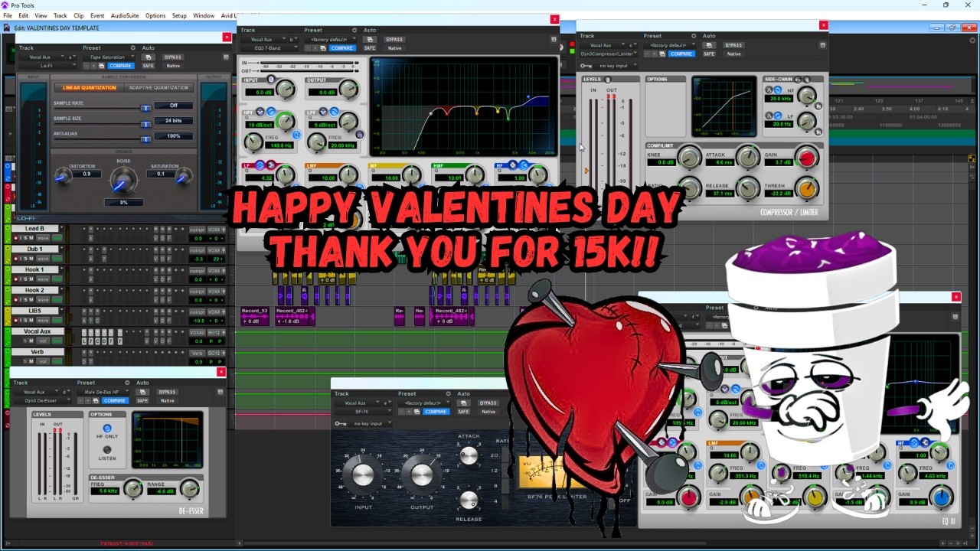Click the target icon in the Lo-Fi plugin header
The image size is (980, 551).
[226, 57]
